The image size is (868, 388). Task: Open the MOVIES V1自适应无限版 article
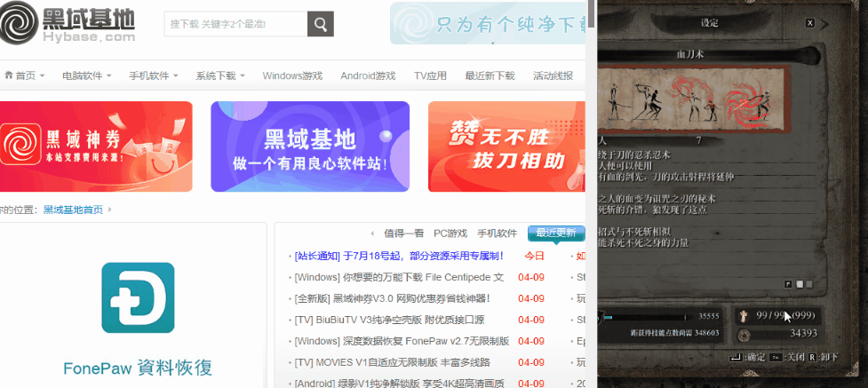tap(393, 362)
